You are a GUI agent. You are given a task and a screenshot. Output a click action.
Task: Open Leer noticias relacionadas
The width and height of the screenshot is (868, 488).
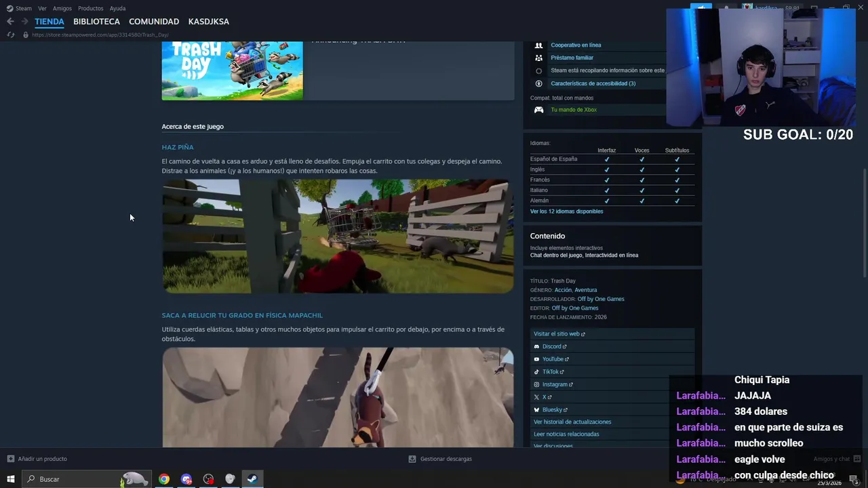click(566, 434)
